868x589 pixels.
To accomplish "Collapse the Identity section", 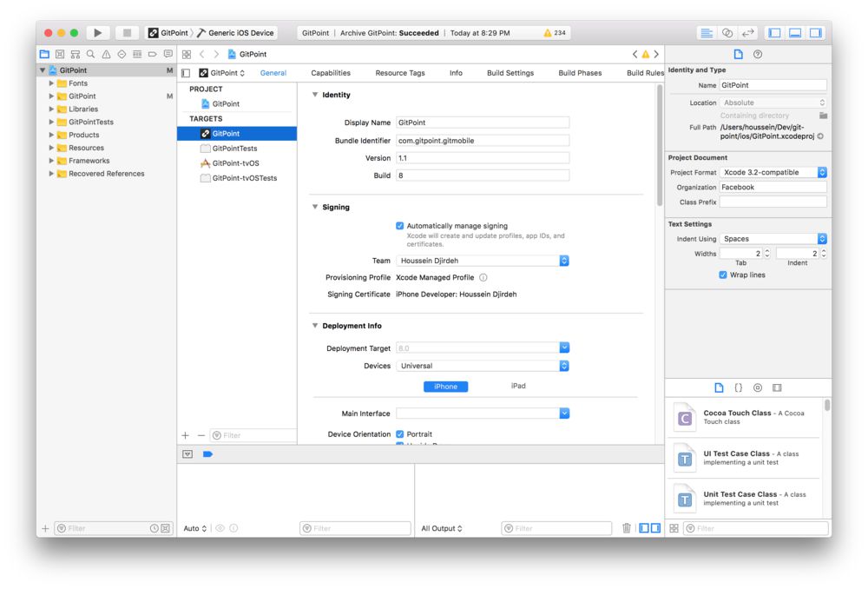I will click(315, 95).
